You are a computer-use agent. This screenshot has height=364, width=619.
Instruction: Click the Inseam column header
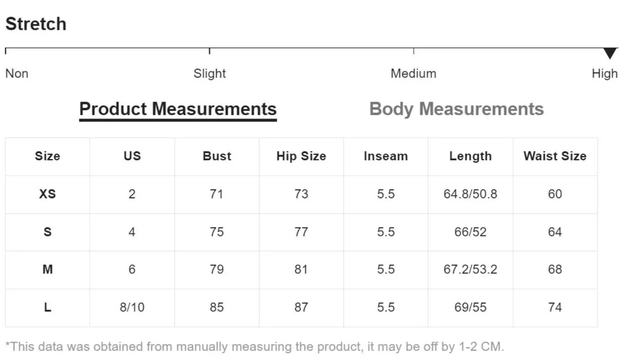(386, 156)
